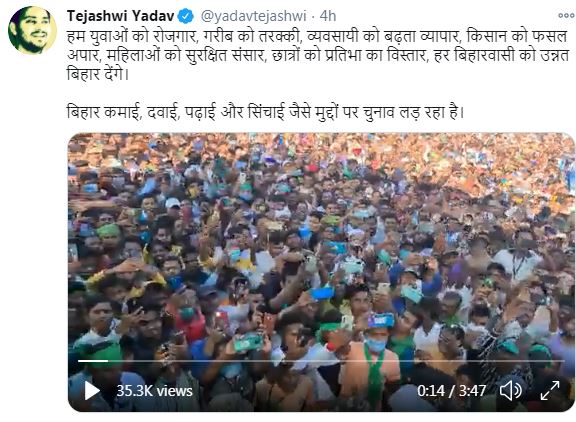
Task: Click the 35.3K views counter
Action: 155,391
